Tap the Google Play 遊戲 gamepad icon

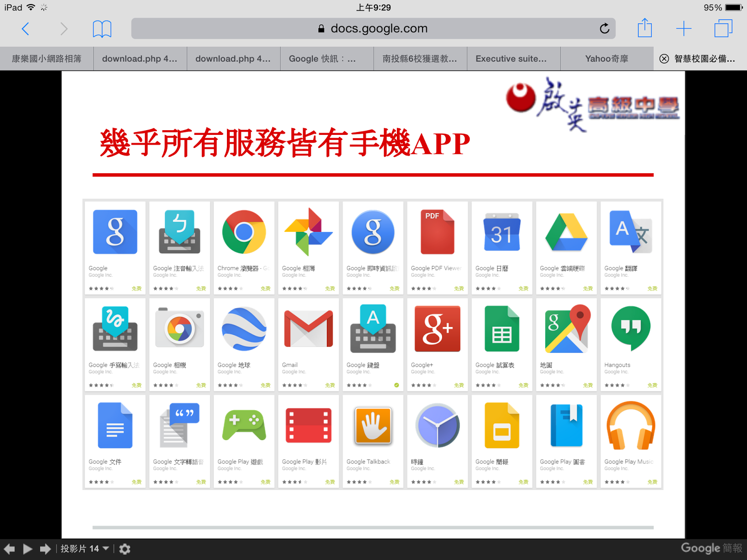[x=244, y=425]
